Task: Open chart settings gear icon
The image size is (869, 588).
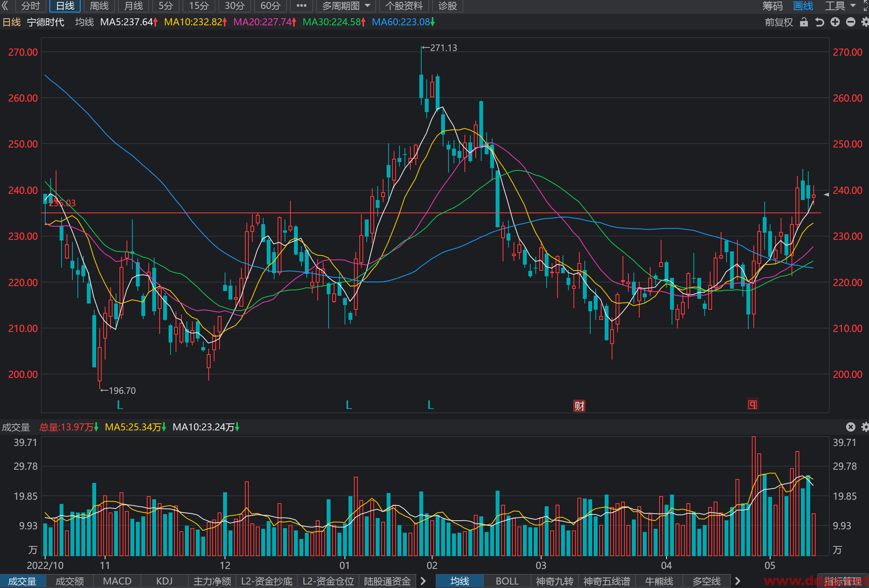Action: (865, 22)
